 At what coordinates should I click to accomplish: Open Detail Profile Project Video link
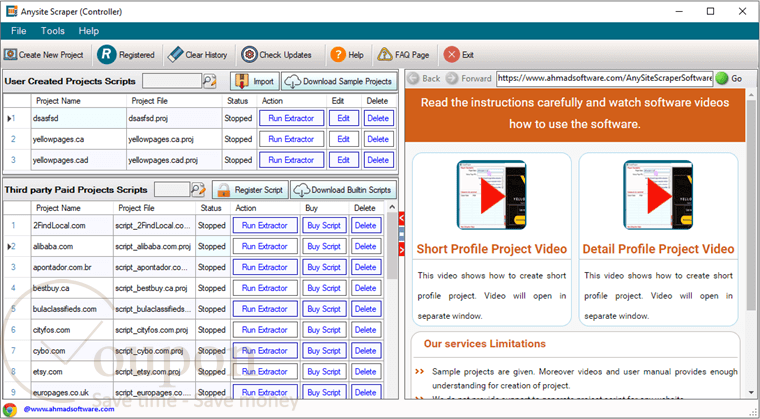[658, 249]
